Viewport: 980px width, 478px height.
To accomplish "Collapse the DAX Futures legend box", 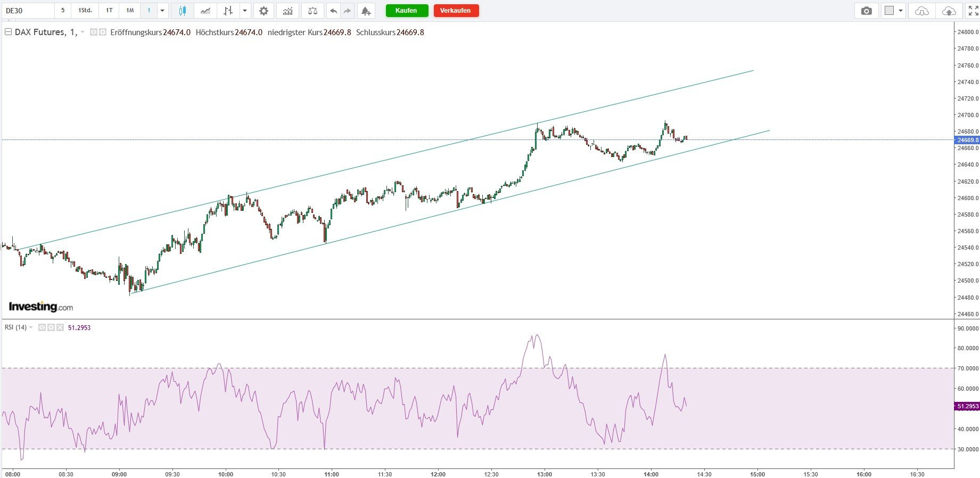I will pos(8,32).
